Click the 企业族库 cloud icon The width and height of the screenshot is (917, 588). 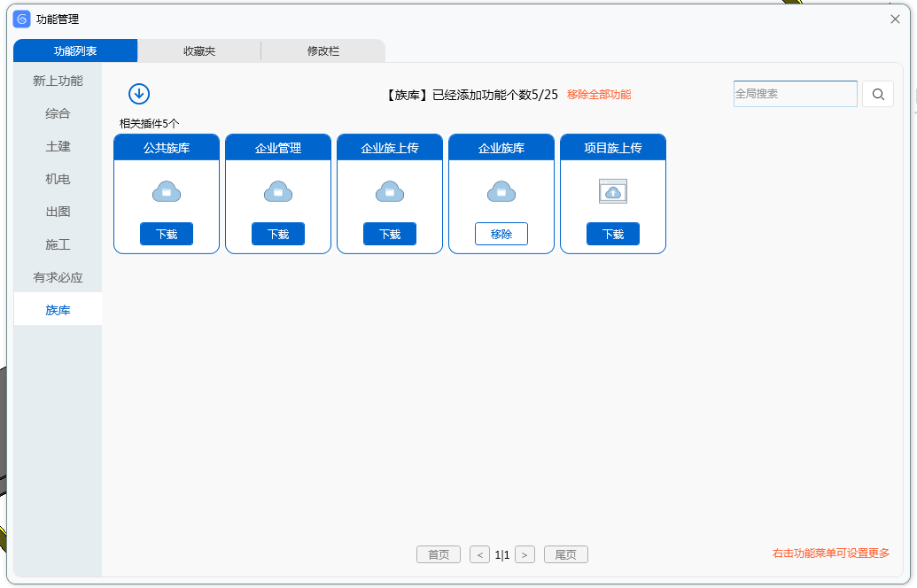point(501,191)
